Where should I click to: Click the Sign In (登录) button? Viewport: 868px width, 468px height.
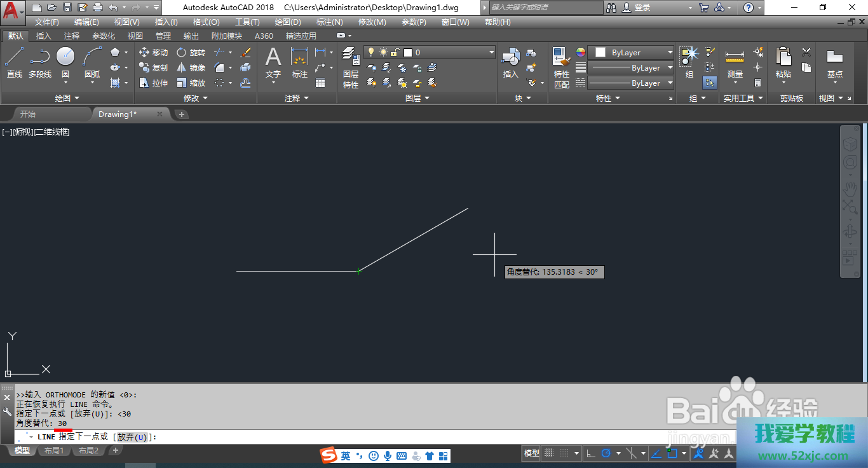click(636, 8)
